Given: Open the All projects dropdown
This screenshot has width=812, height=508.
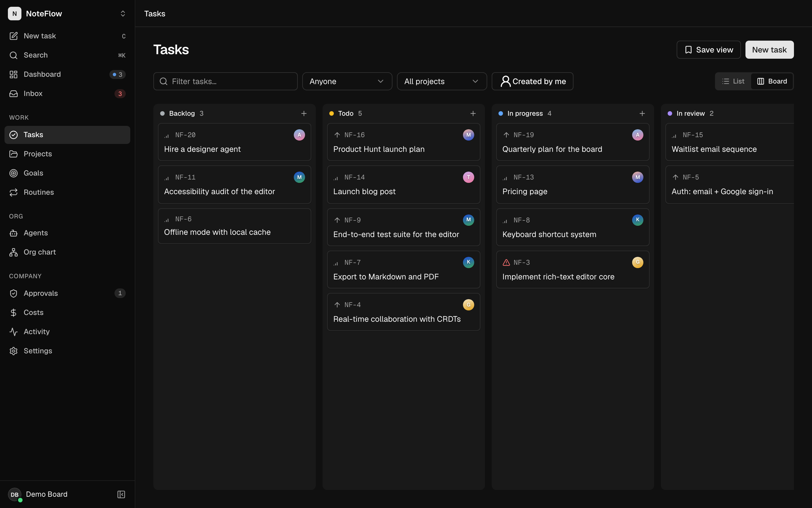Looking at the screenshot, I should (442, 81).
